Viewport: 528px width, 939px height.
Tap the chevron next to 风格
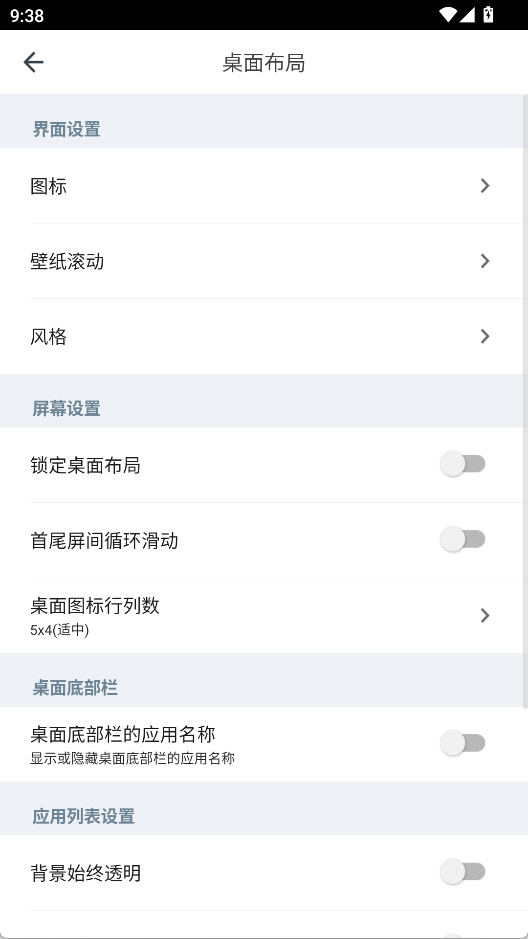(x=485, y=337)
